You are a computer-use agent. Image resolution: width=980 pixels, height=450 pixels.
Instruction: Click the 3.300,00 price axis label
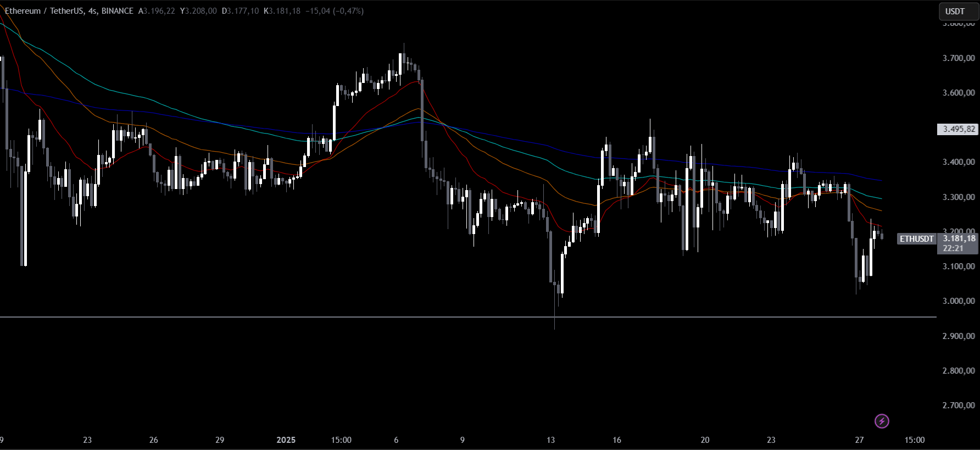pos(959,197)
